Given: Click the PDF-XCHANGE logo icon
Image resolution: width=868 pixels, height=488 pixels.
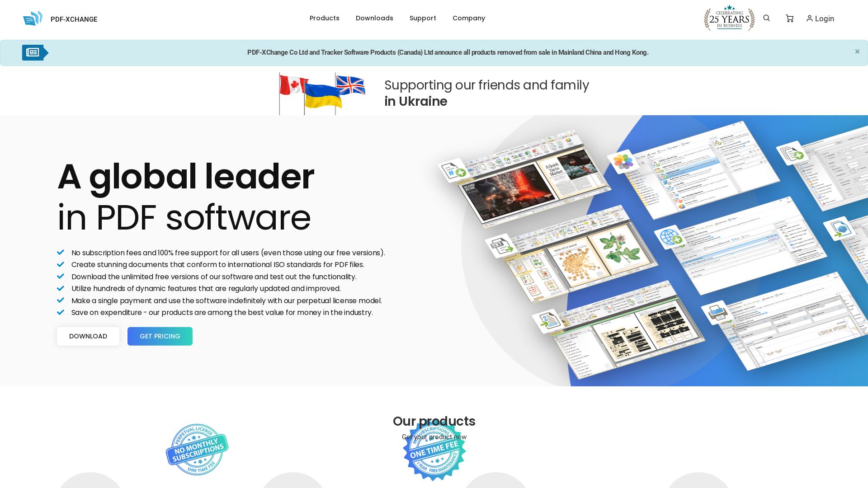Looking at the screenshot, I should (x=33, y=18).
